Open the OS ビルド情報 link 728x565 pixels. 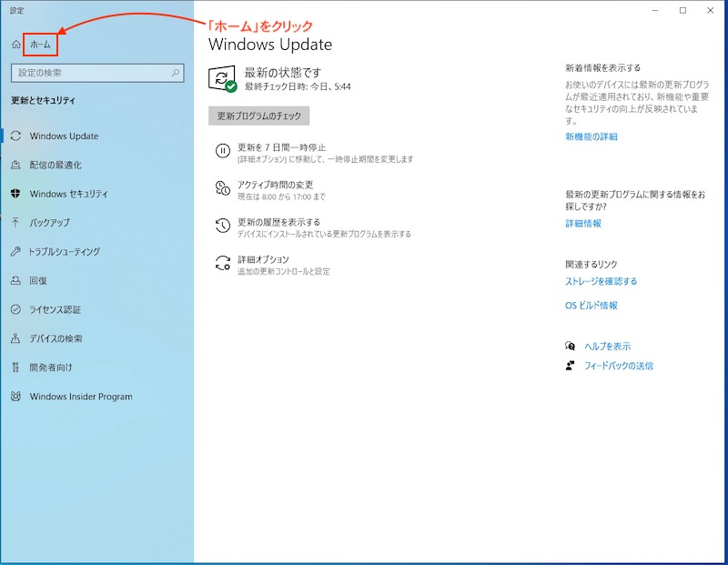[591, 306]
